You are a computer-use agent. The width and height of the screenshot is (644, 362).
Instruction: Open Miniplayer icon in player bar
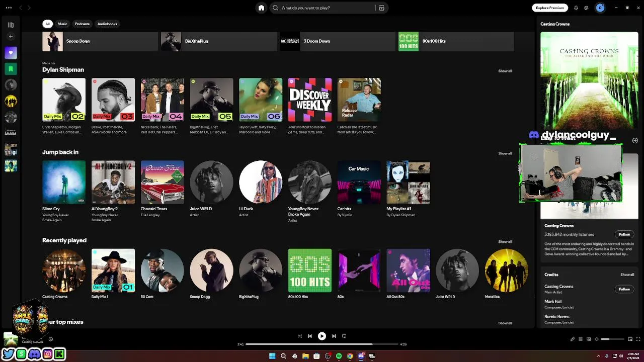(630, 339)
